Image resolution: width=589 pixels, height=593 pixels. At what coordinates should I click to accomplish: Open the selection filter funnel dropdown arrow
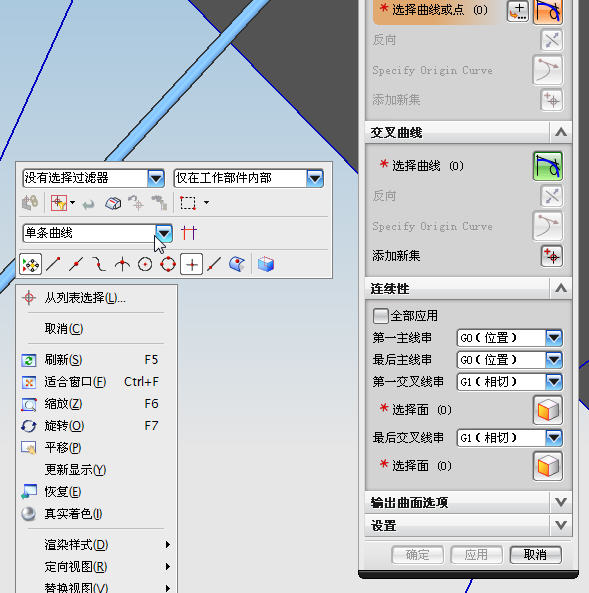(72, 203)
